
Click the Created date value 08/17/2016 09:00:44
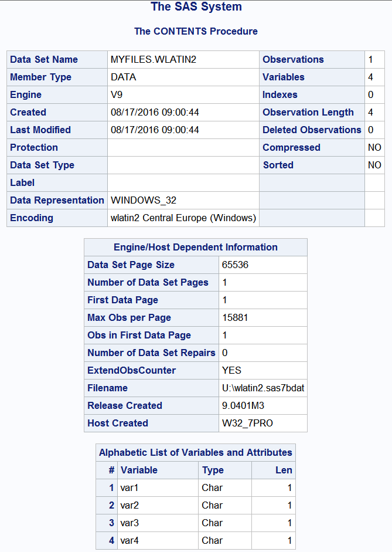[x=155, y=113]
